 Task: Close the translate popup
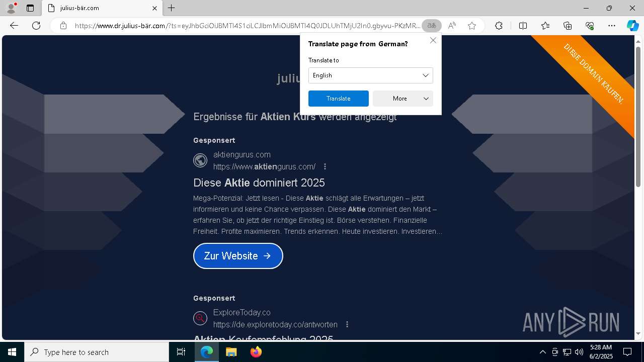click(433, 40)
